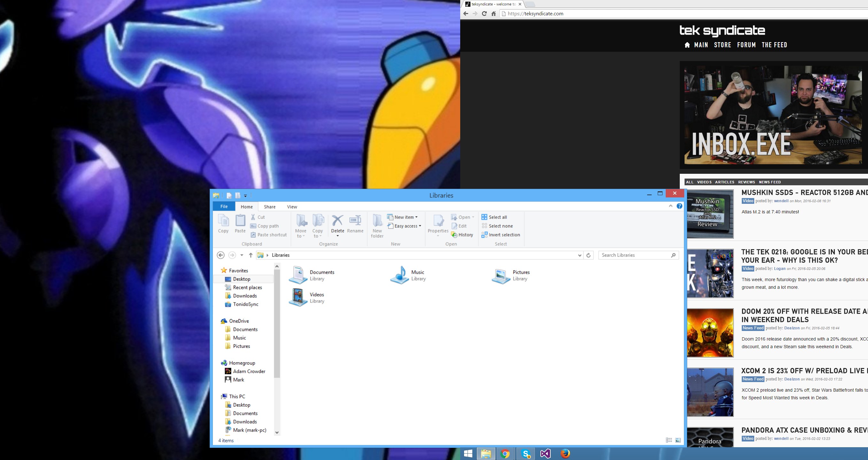
Task: Go back in the Chrome browser
Action: tap(466, 14)
